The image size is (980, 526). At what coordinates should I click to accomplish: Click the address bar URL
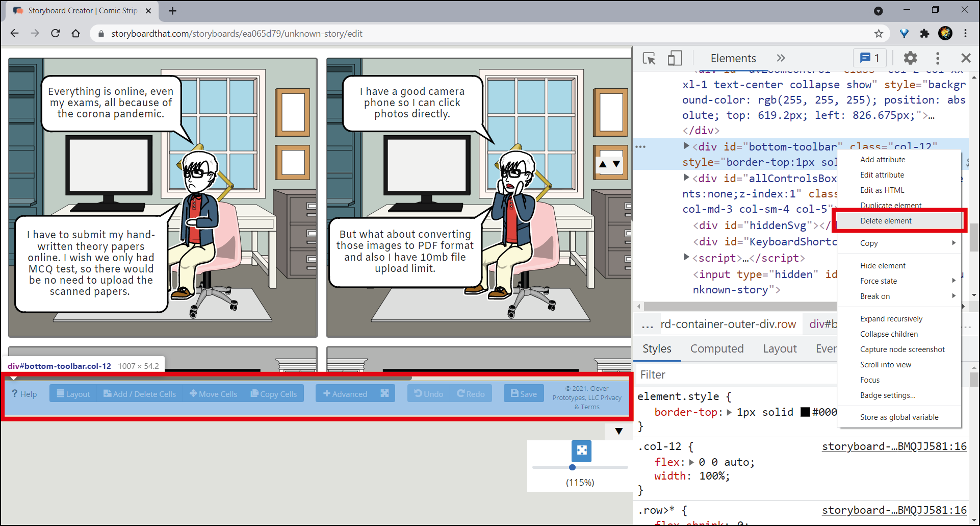pyautogui.click(x=237, y=34)
